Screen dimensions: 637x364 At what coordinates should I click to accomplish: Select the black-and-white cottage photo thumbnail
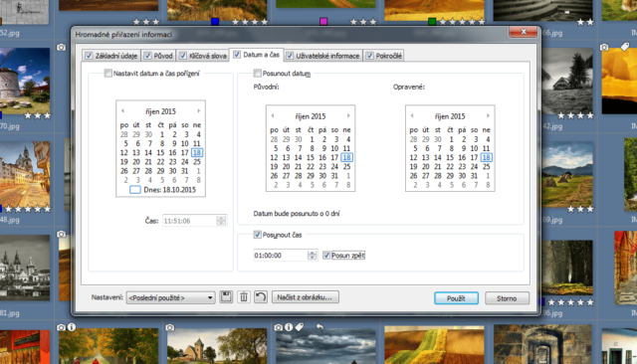567,82
